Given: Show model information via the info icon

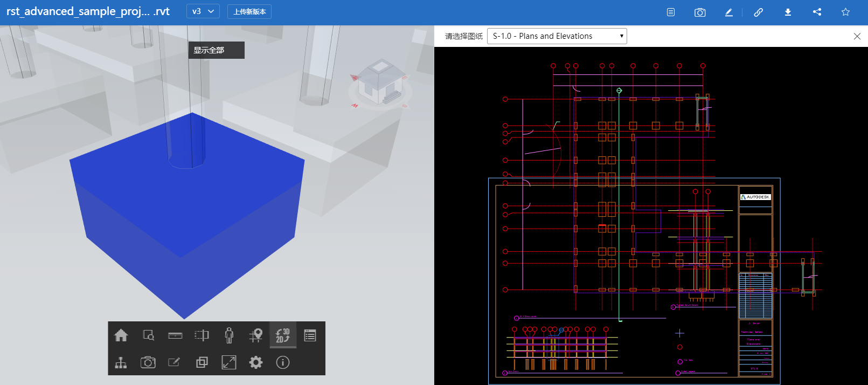Looking at the screenshot, I should pos(283,362).
